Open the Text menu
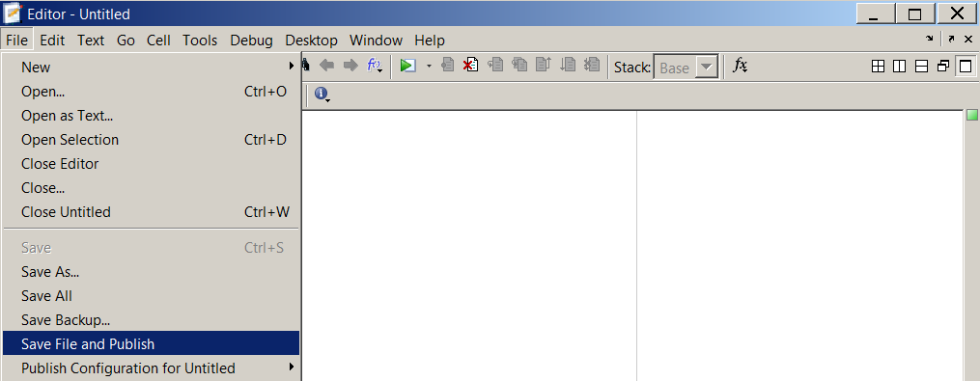This screenshot has width=980, height=381. (x=91, y=40)
